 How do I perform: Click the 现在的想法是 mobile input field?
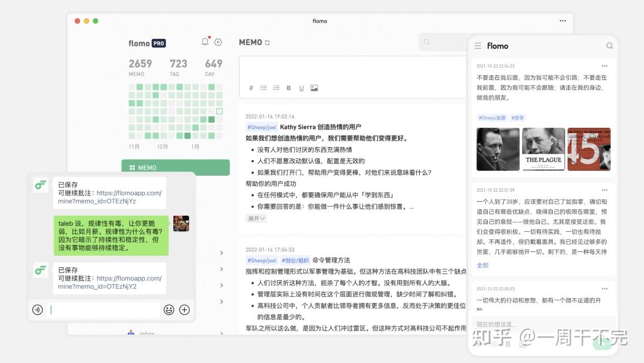[x=543, y=325]
